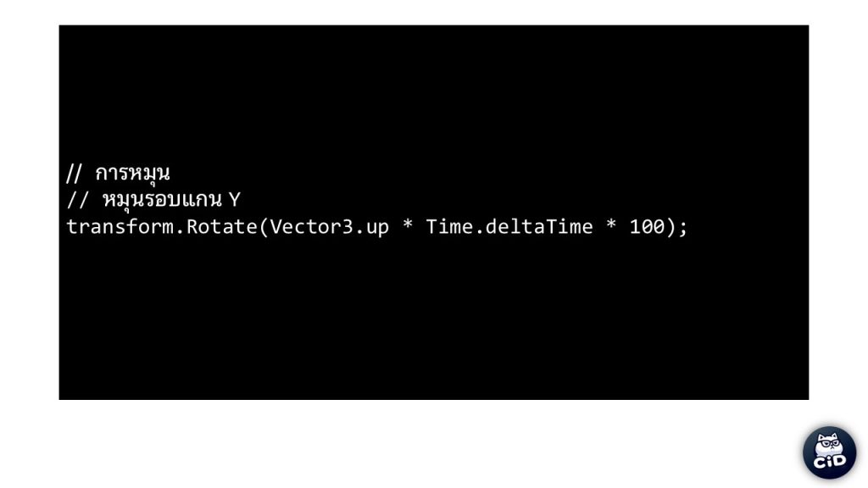Click the 'up' property after Vector3
The width and height of the screenshot is (868, 488).
(x=377, y=229)
